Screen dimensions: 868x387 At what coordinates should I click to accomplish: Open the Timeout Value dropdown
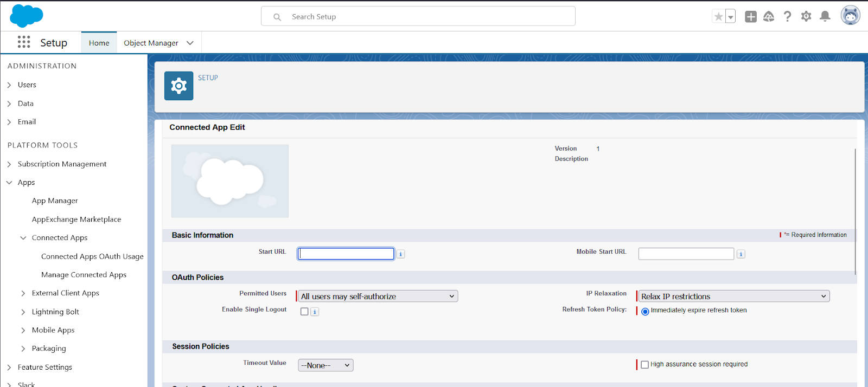pyautogui.click(x=325, y=365)
